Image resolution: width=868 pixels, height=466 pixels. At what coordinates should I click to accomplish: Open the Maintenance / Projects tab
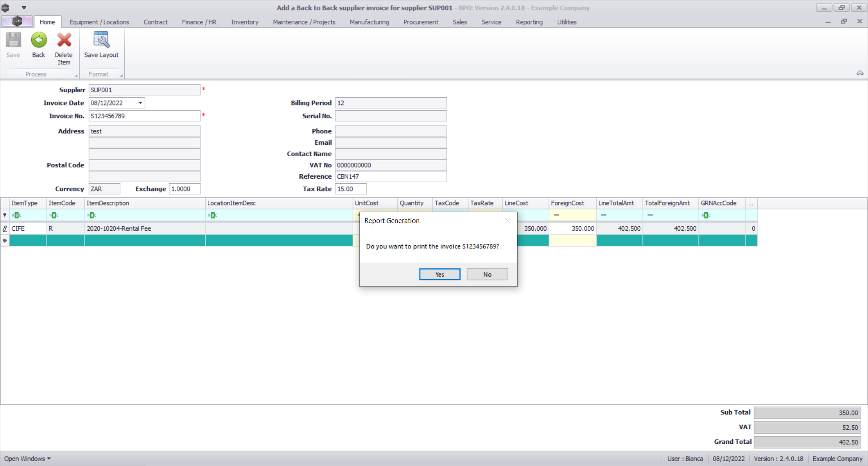click(304, 22)
